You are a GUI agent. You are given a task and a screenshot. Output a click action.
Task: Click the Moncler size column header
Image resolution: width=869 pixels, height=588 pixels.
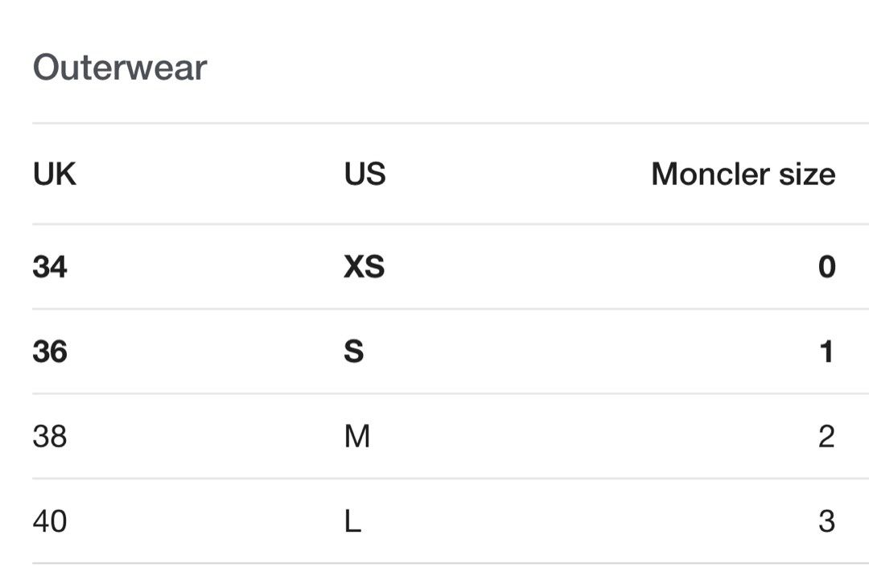point(743,174)
